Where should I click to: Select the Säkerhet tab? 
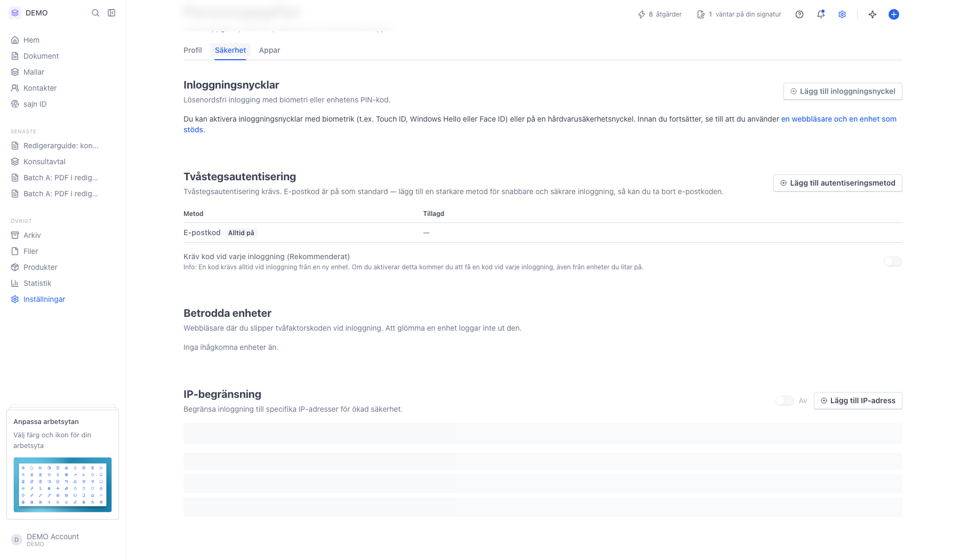click(x=230, y=50)
